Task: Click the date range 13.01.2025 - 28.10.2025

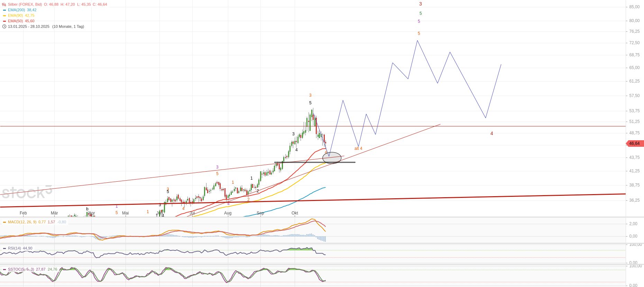Action: click(29, 27)
